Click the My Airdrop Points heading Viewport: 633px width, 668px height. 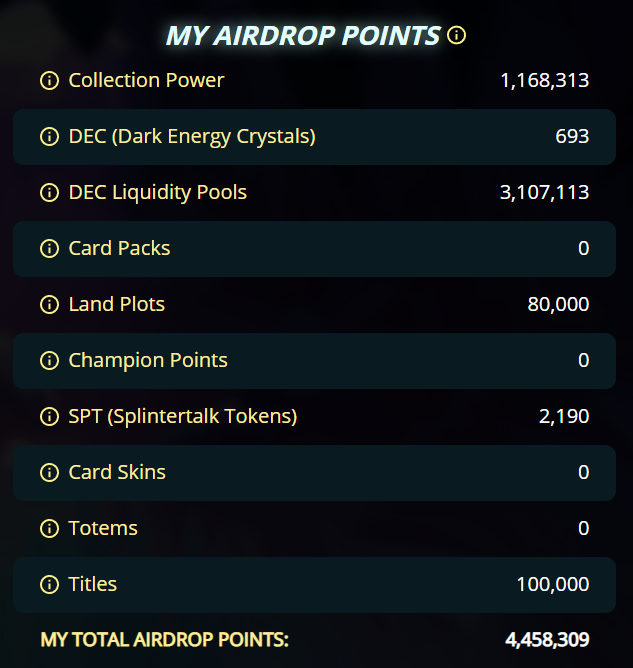(x=303, y=35)
